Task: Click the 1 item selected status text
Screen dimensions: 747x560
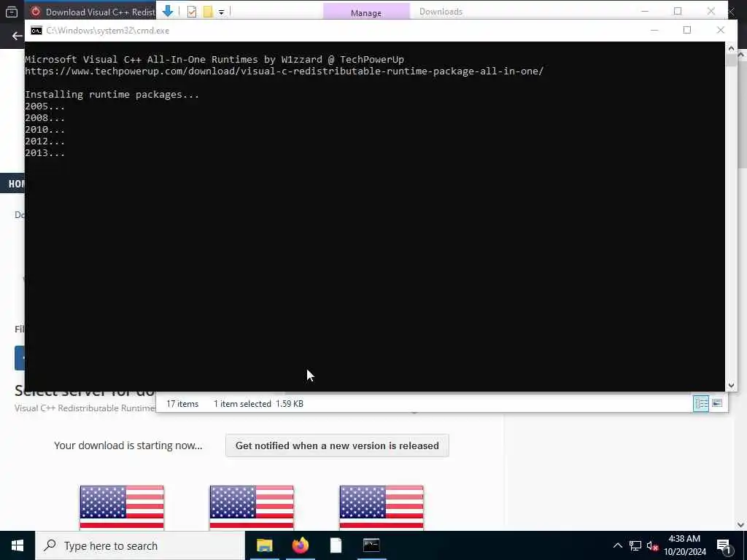Action: [242, 404]
